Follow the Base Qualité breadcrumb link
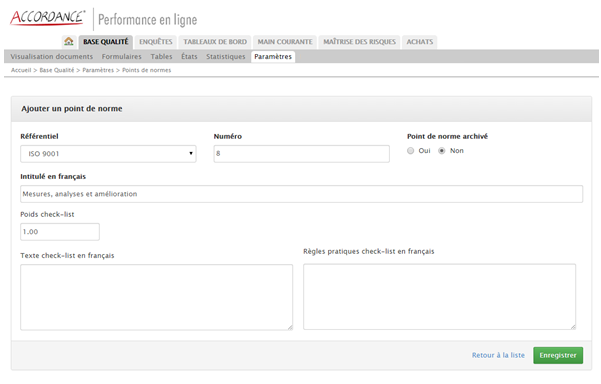601x384 pixels. point(57,70)
